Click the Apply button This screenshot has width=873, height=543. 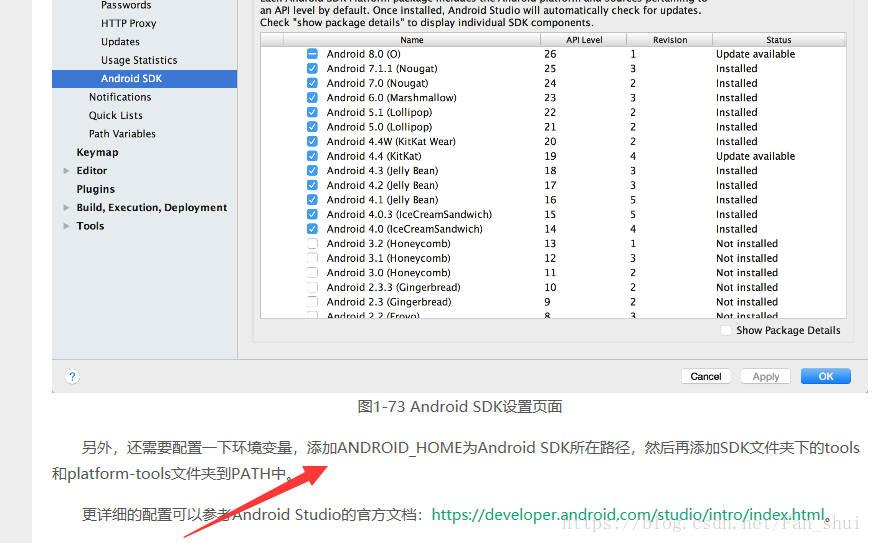[766, 376]
